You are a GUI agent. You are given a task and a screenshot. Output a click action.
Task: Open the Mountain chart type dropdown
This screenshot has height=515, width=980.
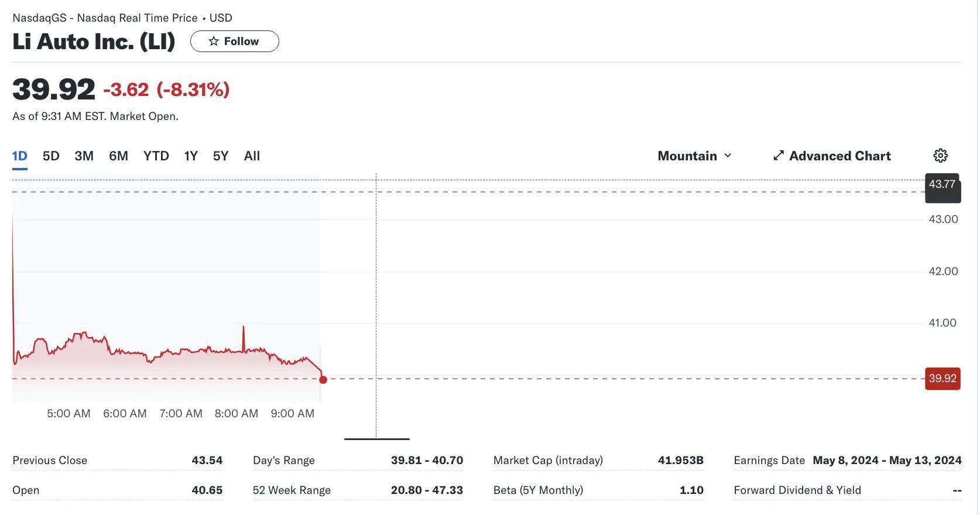pyautogui.click(x=694, y=156)
